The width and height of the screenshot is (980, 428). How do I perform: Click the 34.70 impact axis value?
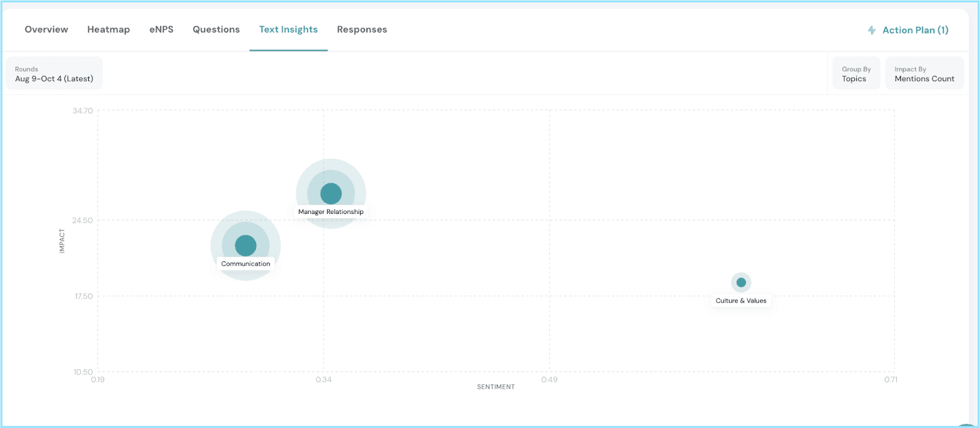click(x=83, y=111)
